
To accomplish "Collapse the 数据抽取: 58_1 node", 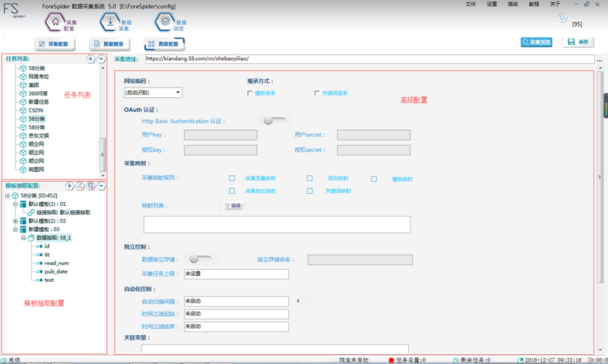I will [x=24, y=238].
